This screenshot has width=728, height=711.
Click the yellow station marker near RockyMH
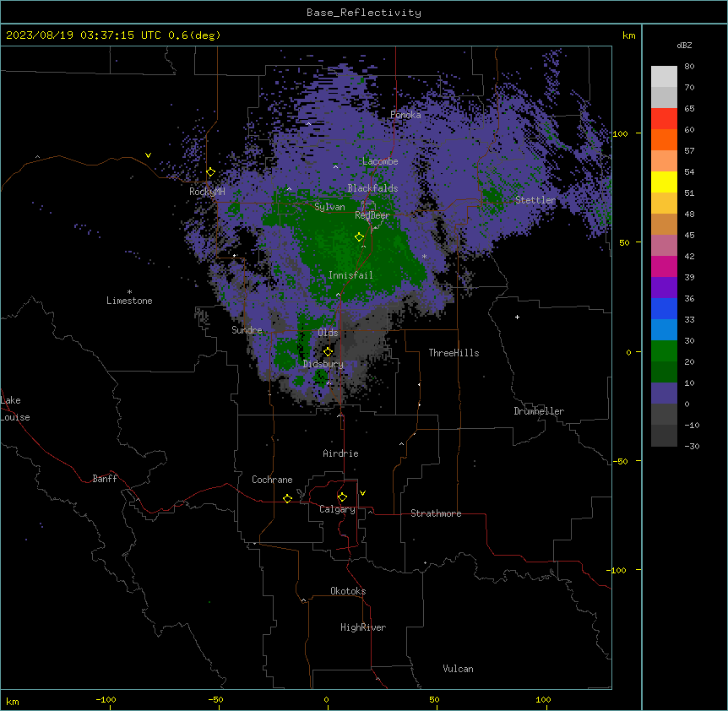[211, 172]
